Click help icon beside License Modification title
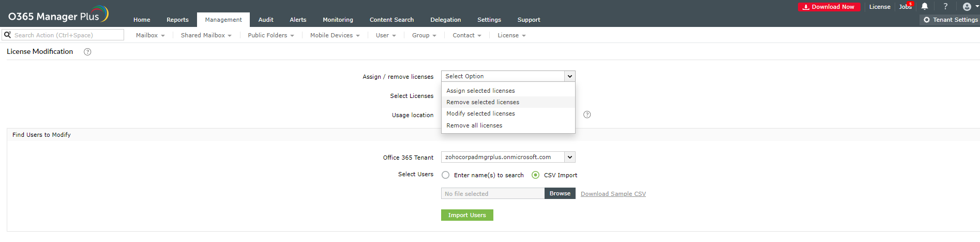980x242 pixels. click(x=87, y=52)
